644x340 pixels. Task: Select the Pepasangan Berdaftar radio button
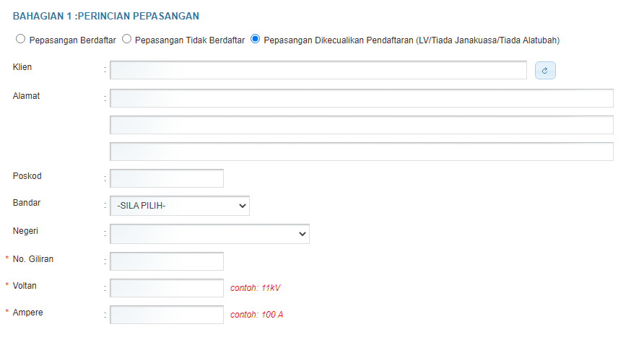[20, 39]
